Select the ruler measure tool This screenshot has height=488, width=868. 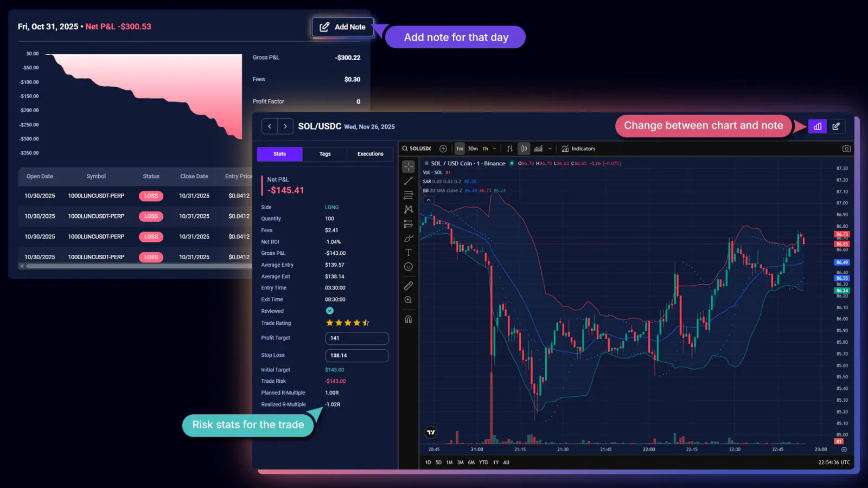click(408, 286)
